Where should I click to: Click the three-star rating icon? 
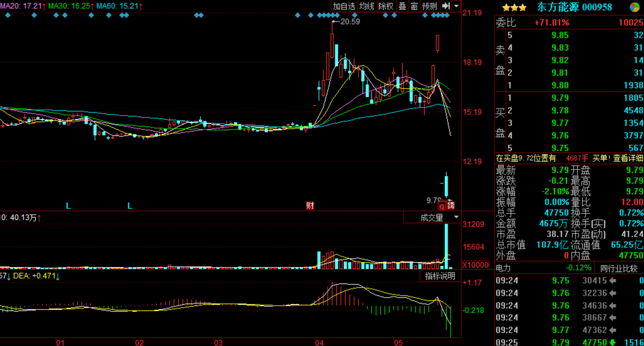click(514, 8)
